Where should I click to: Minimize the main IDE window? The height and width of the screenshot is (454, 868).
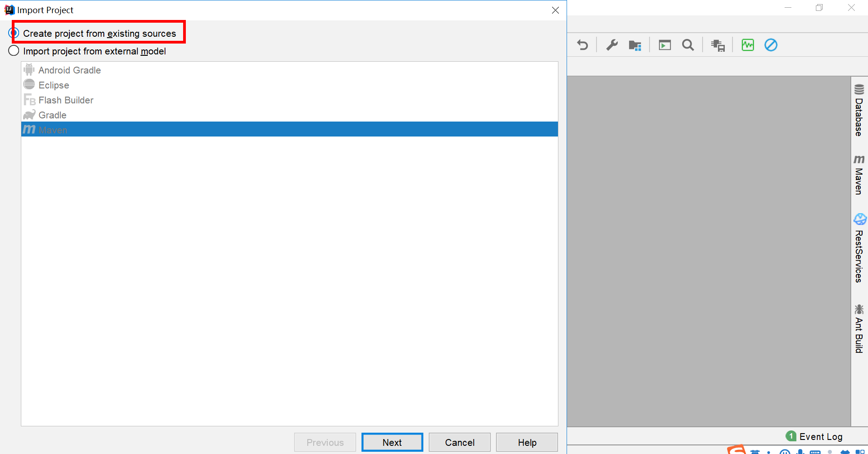[x=788, y=8]
